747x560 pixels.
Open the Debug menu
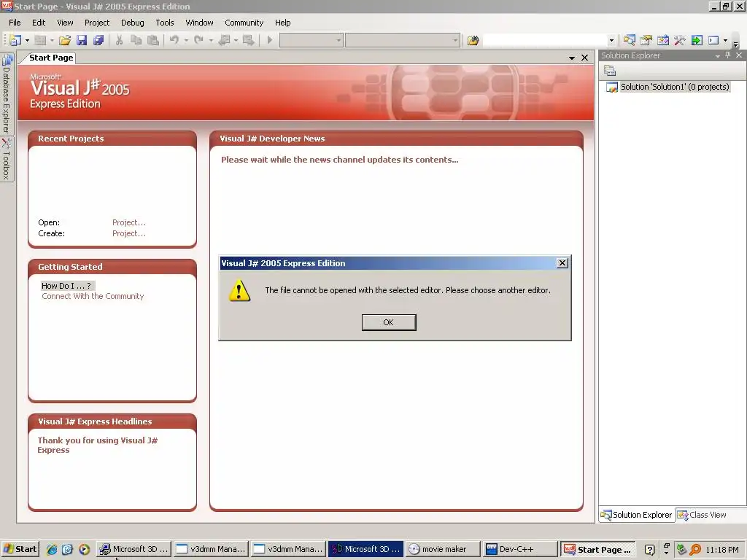[133, 23]
